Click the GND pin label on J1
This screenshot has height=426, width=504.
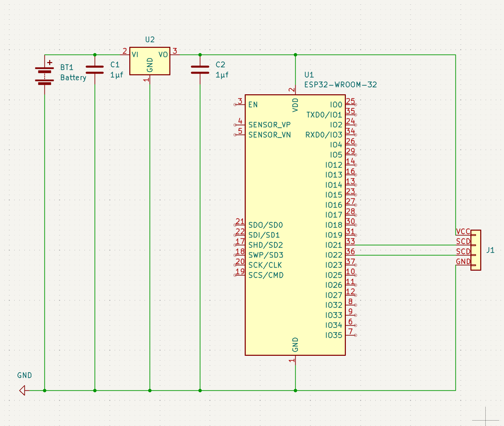click(x=463, y=262)
